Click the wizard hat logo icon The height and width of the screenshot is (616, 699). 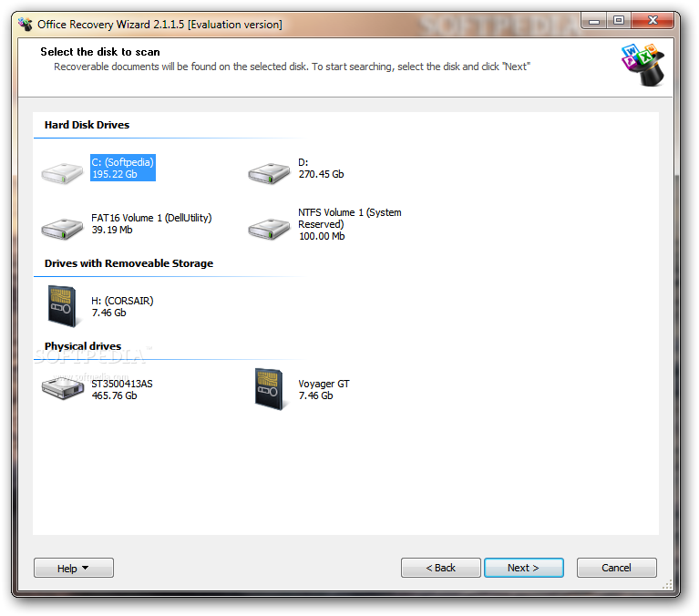(x=643, y=65)
